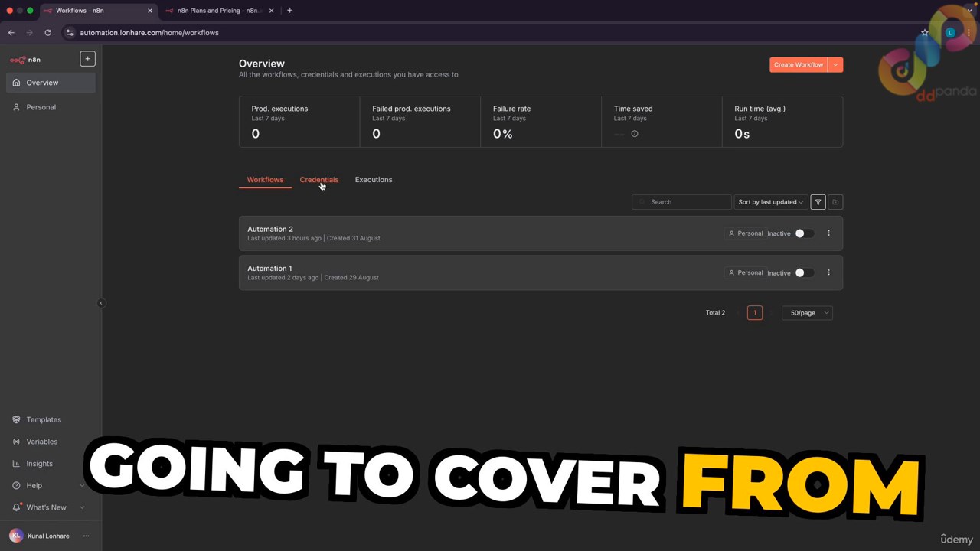This screenshot has width=980, height=551.
Task: Expand the Help menu
Action: pos(49,485)
